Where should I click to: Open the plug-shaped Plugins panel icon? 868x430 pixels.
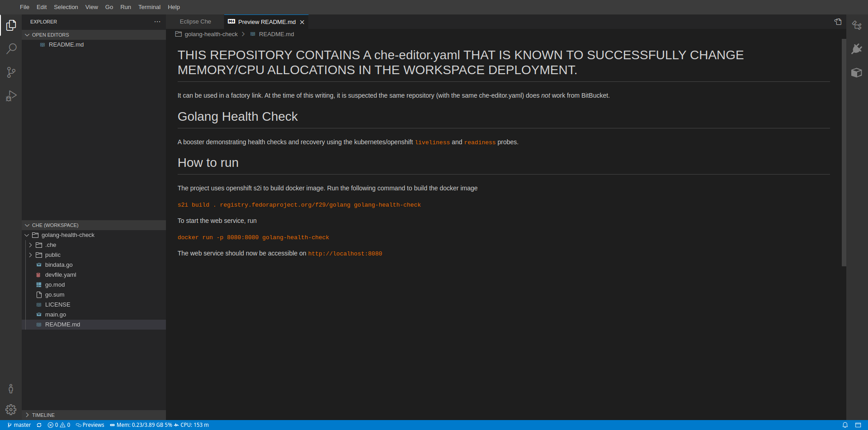(x=857, y=49)
